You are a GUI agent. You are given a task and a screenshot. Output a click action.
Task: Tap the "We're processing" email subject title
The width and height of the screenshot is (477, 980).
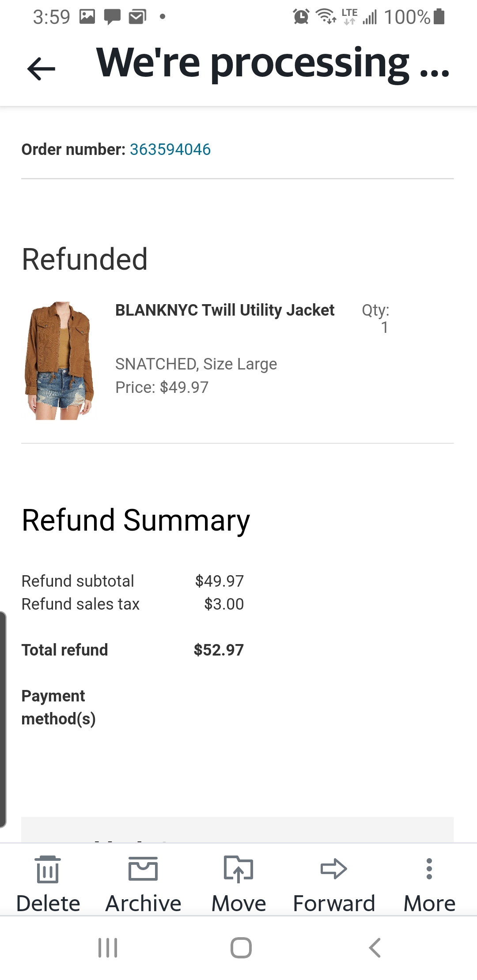pyautogui.click(x=273, y=64)
